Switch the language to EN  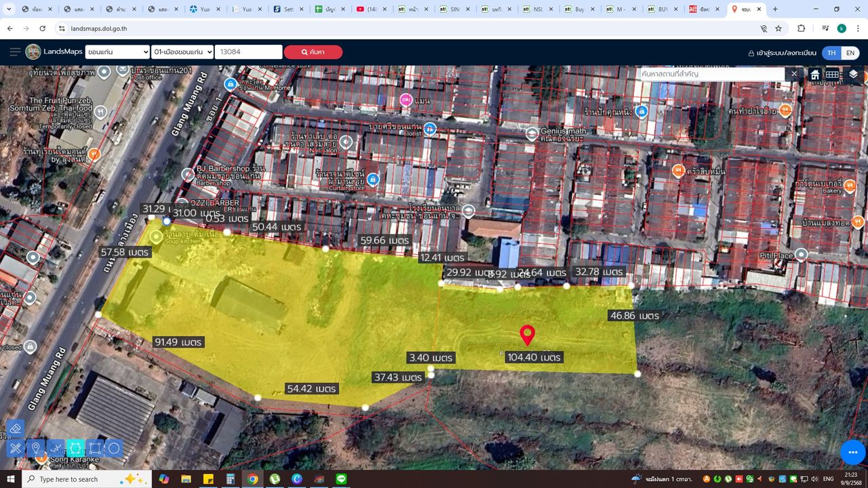[850, 53]
